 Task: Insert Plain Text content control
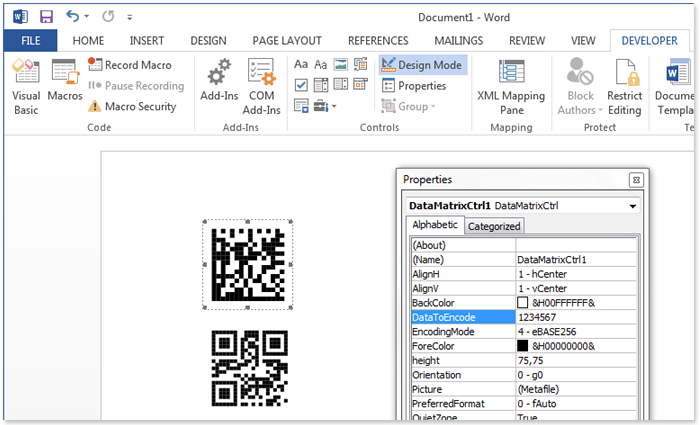click(321, 64)
